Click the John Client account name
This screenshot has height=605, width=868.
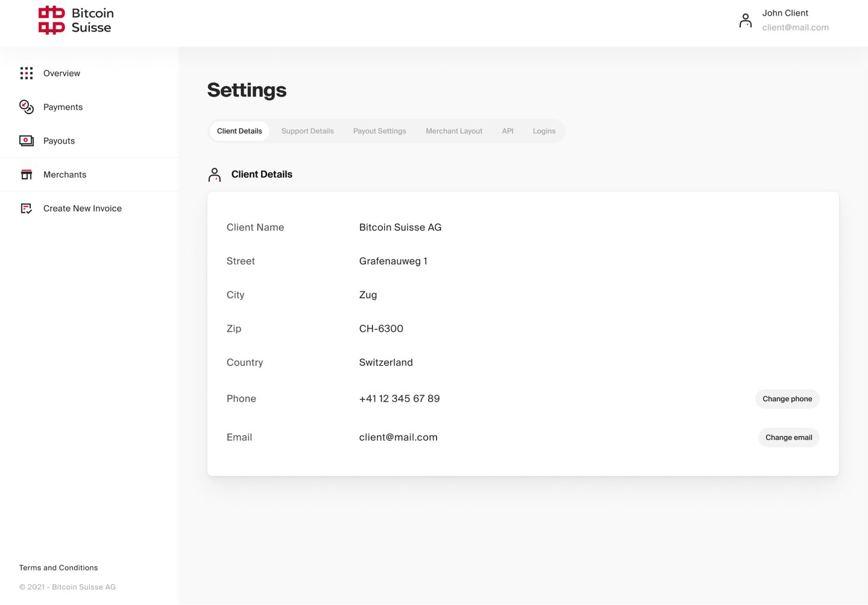(785, 13)
